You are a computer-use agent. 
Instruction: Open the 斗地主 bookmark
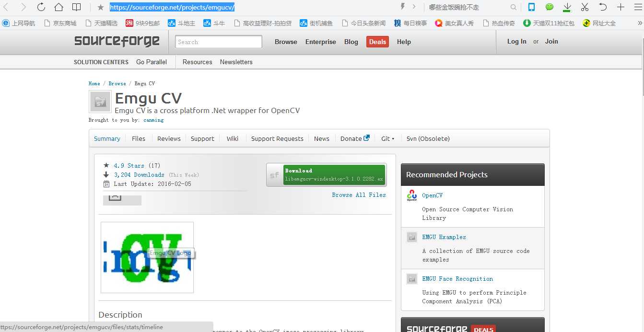[182, 23]
